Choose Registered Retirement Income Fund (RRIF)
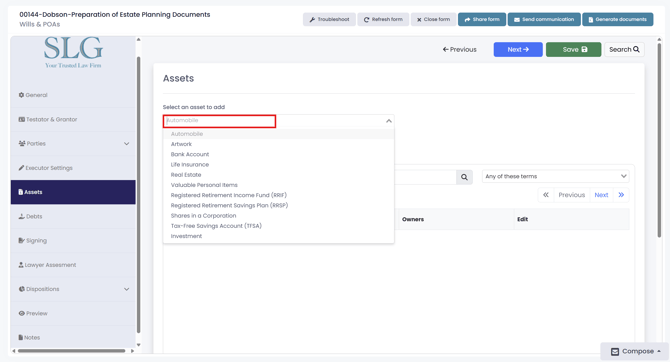The width and height of the screenshot is (670, 362). 279,195
